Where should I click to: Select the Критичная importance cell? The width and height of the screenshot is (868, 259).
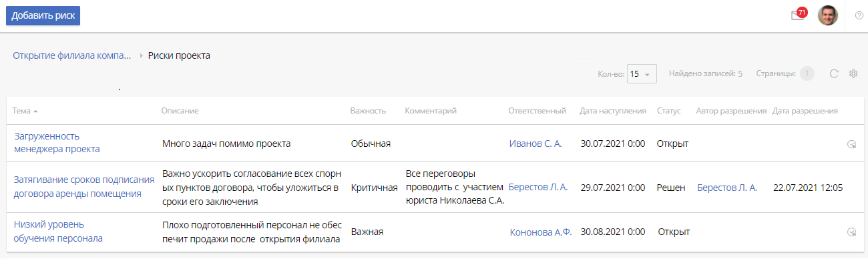[374, 188]
